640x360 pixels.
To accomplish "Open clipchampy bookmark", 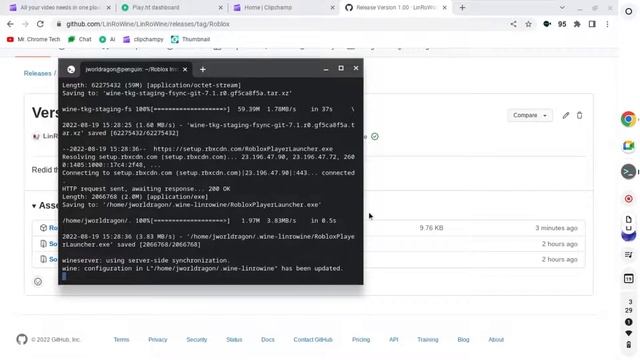I will [x=143, y=39].
